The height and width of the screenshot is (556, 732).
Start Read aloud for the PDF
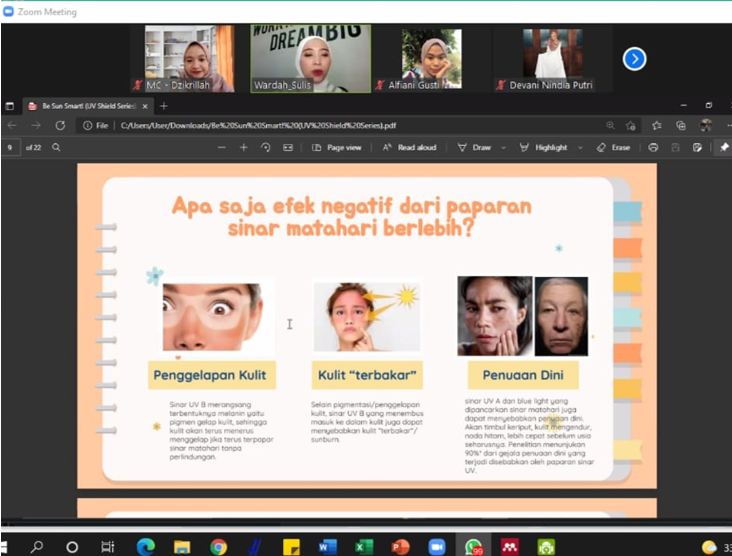click(x=409, y=148)
